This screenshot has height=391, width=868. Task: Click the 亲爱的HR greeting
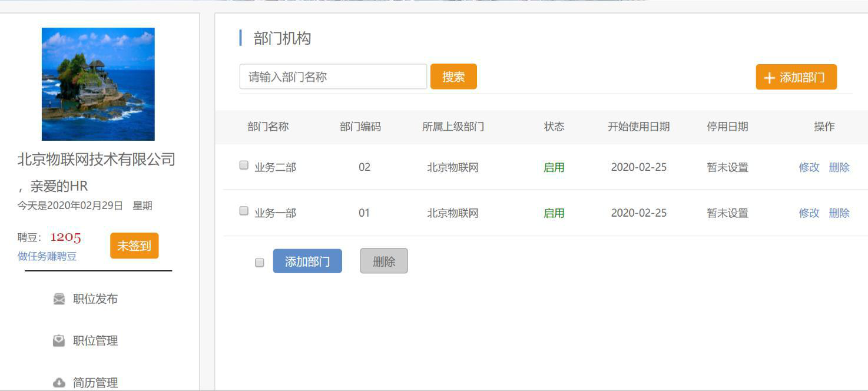(59, 187)
